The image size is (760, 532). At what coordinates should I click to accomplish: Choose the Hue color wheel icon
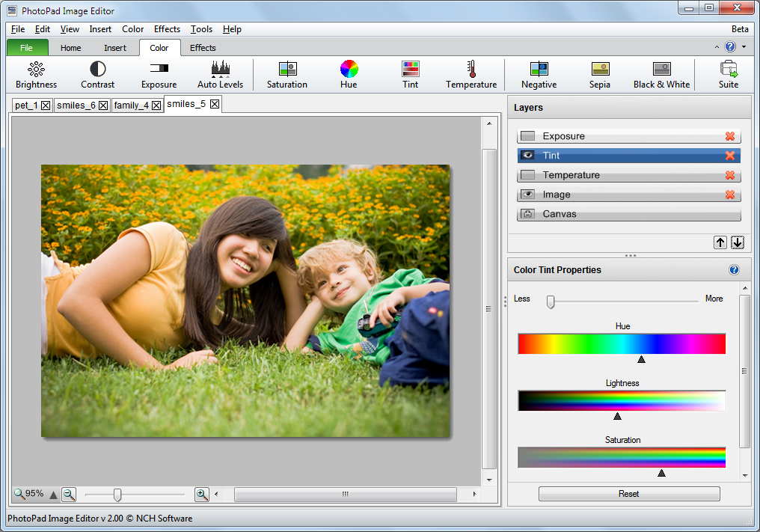[x=349, y=70]
